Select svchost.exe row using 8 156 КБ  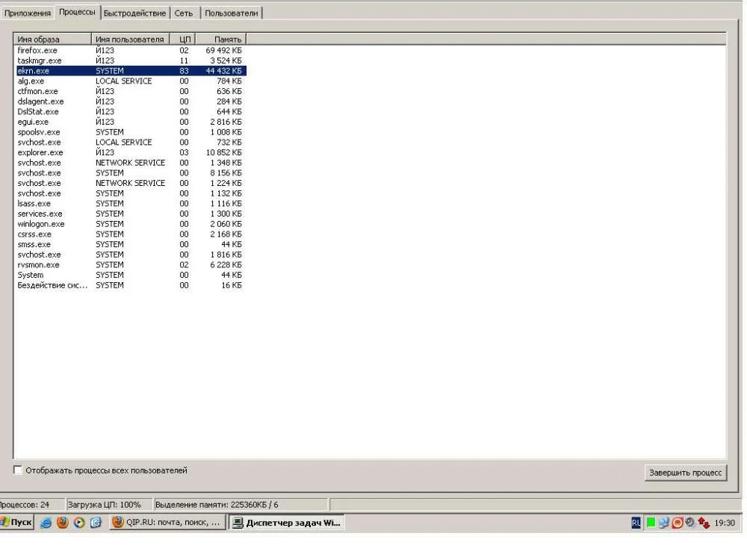[131, 173]
